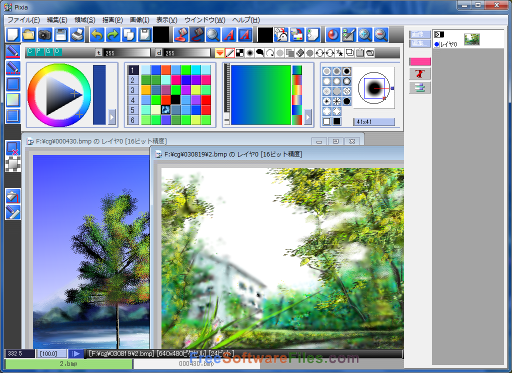The image size is (512, 373).
Task: Open the 領域(S) menu
Action: pyautogui.click(x=85, y=20)
